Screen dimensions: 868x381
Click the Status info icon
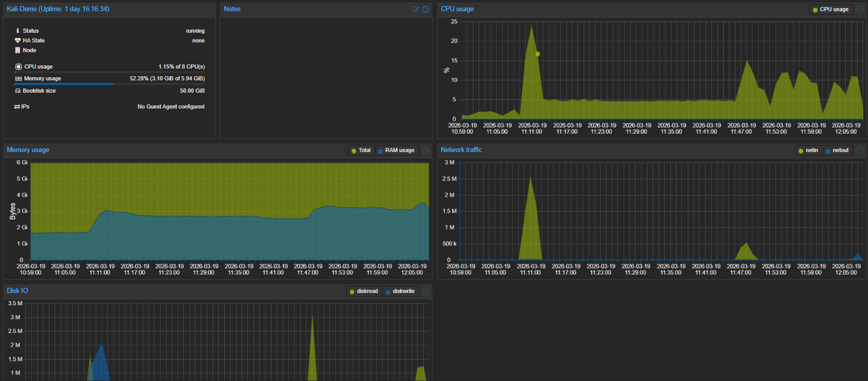pos(17,30)
